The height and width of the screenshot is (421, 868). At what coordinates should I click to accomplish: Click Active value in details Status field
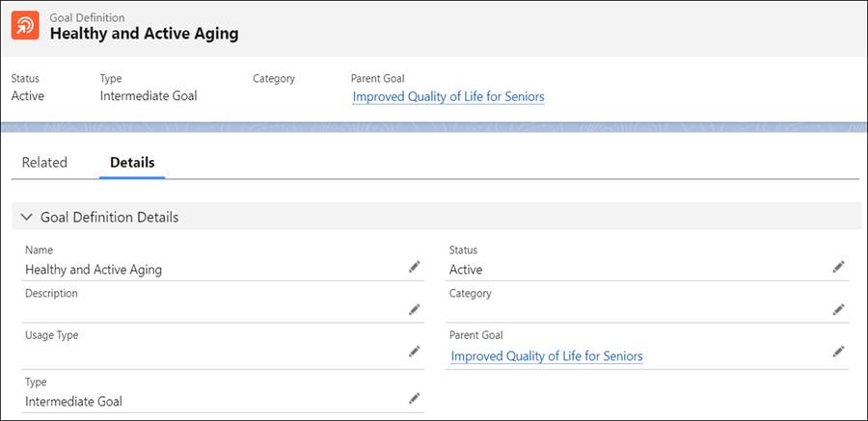coord(466,270)
